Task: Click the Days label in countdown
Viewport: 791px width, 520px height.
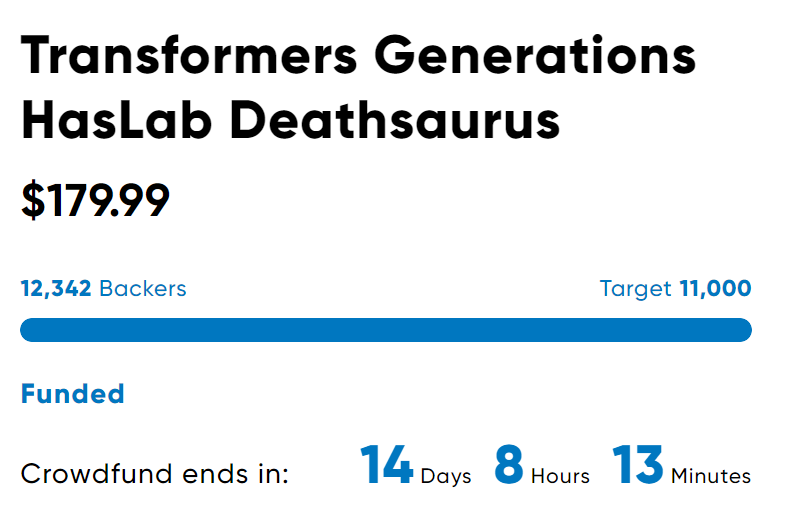Action: 446,476
